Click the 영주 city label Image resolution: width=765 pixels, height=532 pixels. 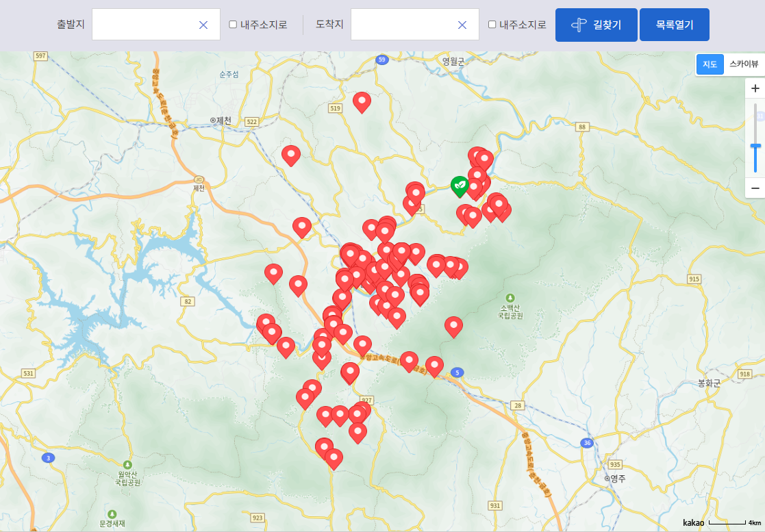(615, 479)
